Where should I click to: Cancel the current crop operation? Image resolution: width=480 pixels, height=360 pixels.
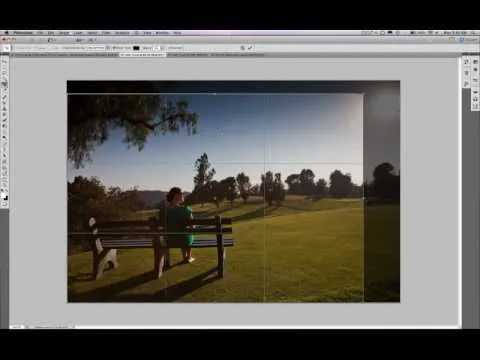[x=242, y=48]
